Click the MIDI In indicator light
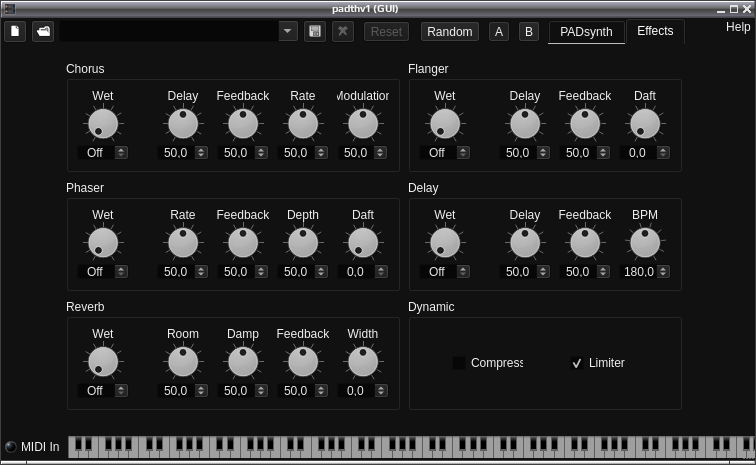This screenshot has width=756, height=465. (11, 447)
